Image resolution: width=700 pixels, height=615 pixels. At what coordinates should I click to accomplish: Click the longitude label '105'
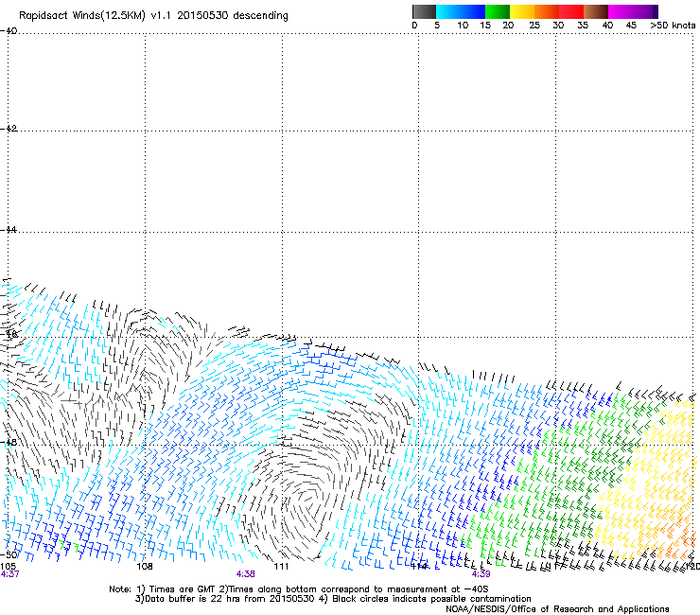(x=8, y=567)
